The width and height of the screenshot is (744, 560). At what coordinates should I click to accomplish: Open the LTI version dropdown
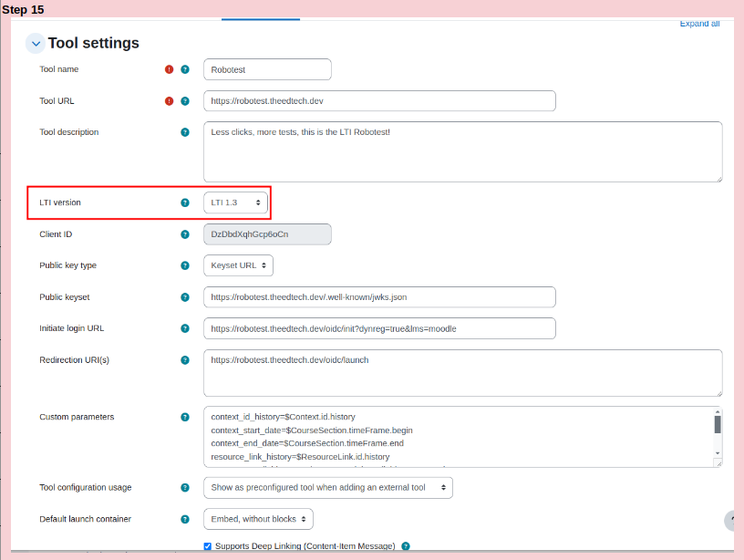[235, 202]
